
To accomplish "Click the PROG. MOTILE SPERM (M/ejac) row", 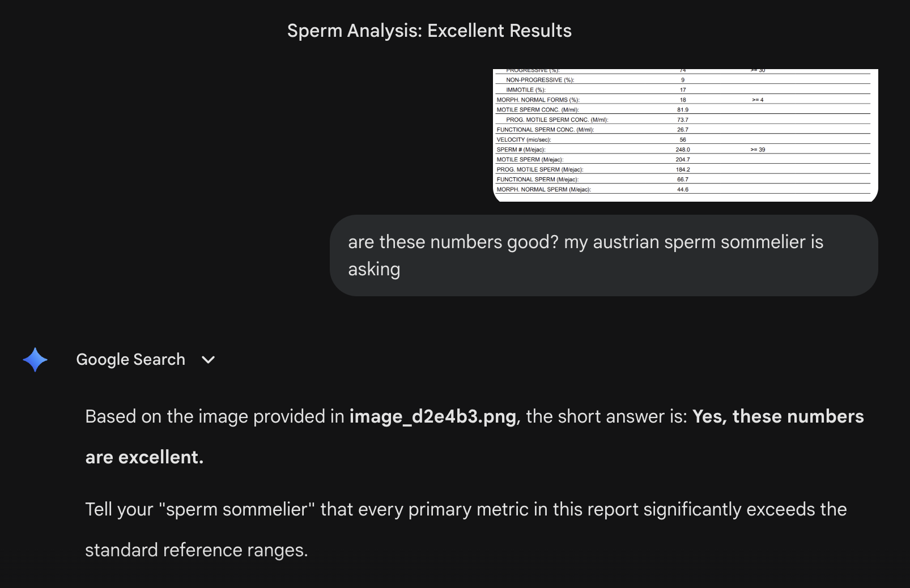I will pos(683,169).
